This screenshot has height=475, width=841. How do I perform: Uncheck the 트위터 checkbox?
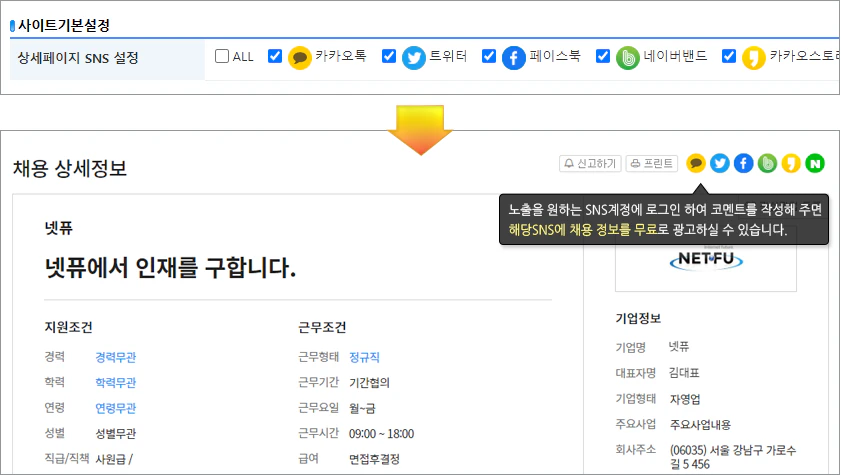coord(389,56)
